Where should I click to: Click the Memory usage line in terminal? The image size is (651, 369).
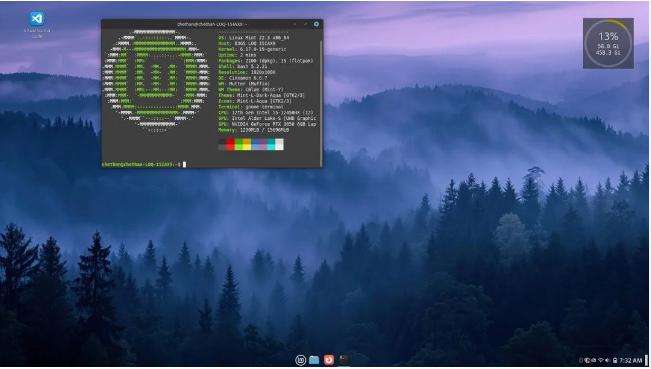coord(254,130)
